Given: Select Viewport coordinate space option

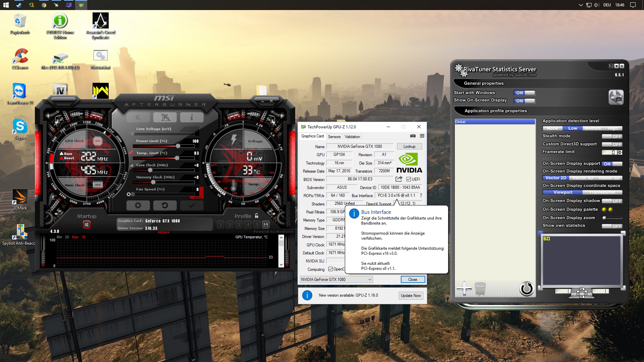Looking at the screenshot, I should [x=563, y=192].
